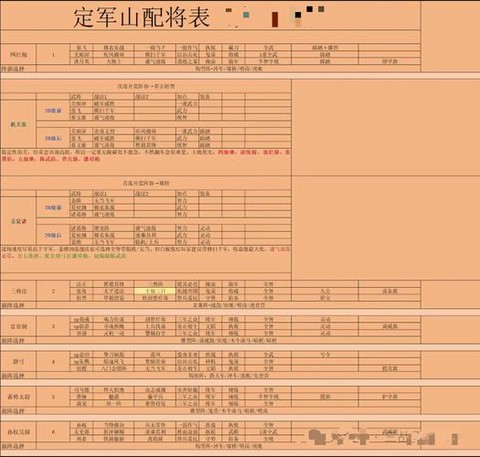Select 20级后 label under 次选开荒阵容
Image resolution: width=480 pixels, height=457 pixels.
53,138
